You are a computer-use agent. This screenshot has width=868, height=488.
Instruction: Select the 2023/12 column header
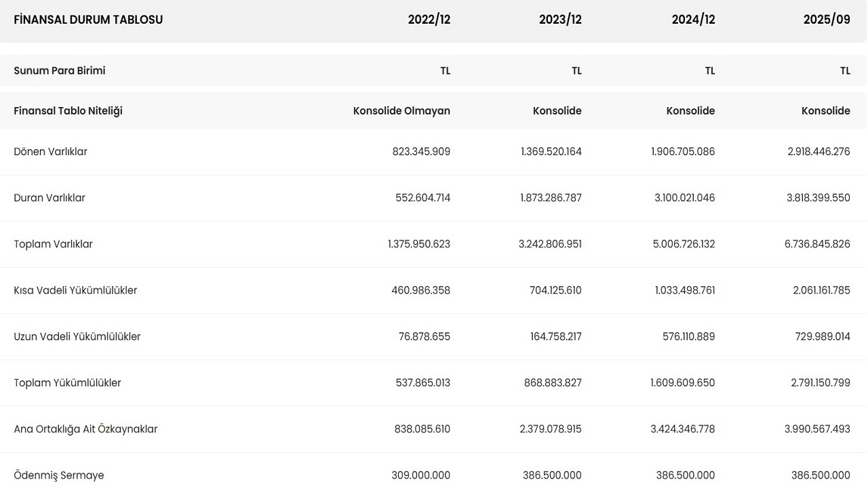tap(560, 20)
